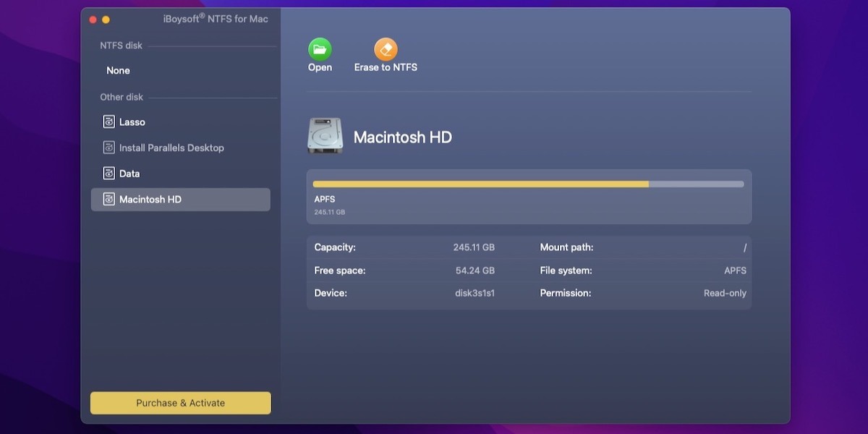
Task: Click the disk icon next to Data
Action: tap(109, 174)
